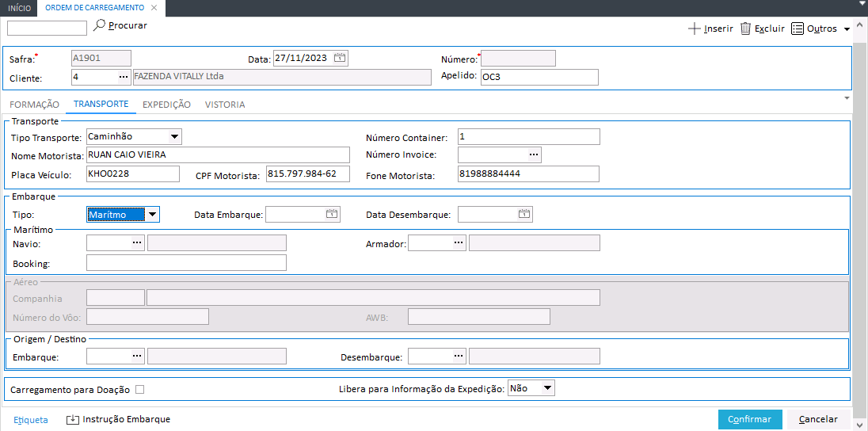
Task: Expand Embarque Tipo dropdown showing Marítimo
Action: [153, 214]
